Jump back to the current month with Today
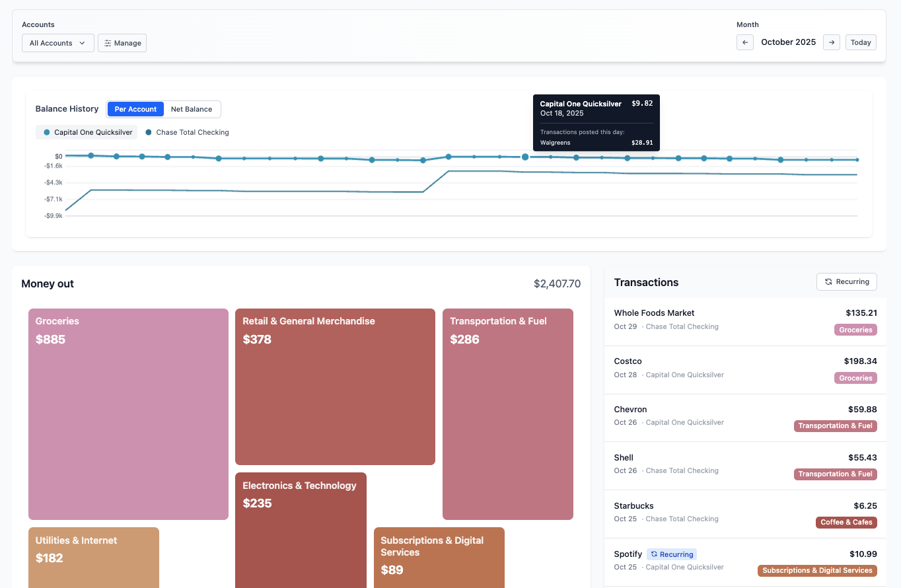The width and height of the screenshot is (901, 588). coord(861,42)
